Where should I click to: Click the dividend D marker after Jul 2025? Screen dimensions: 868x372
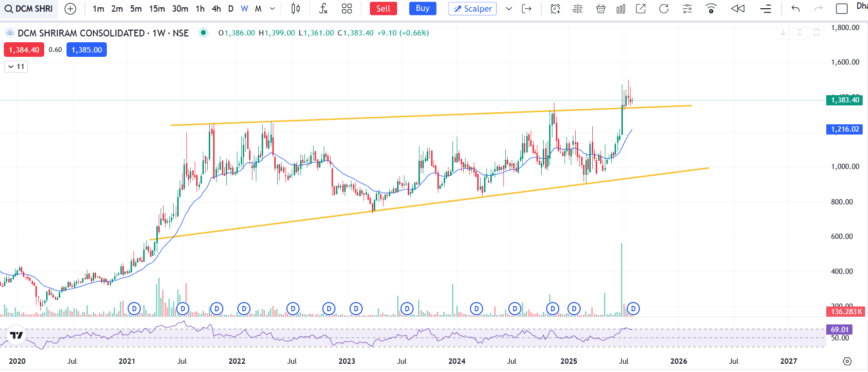coord(633,308)
